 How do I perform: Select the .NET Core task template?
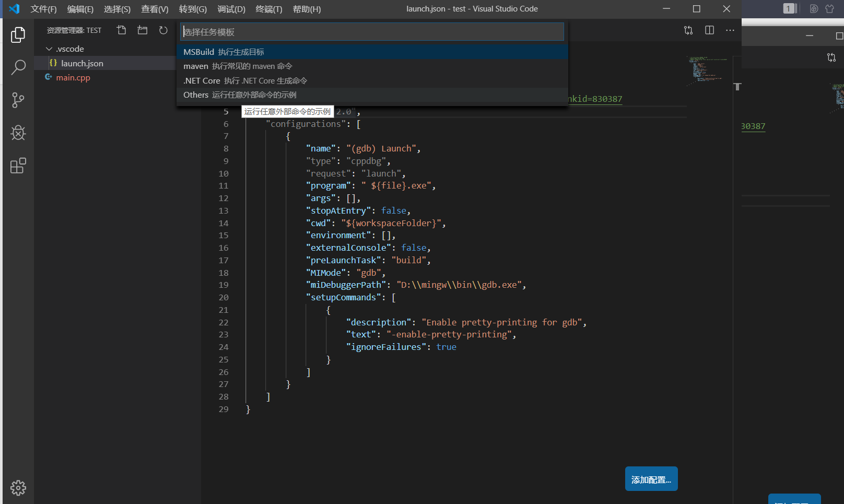(372, 80)
